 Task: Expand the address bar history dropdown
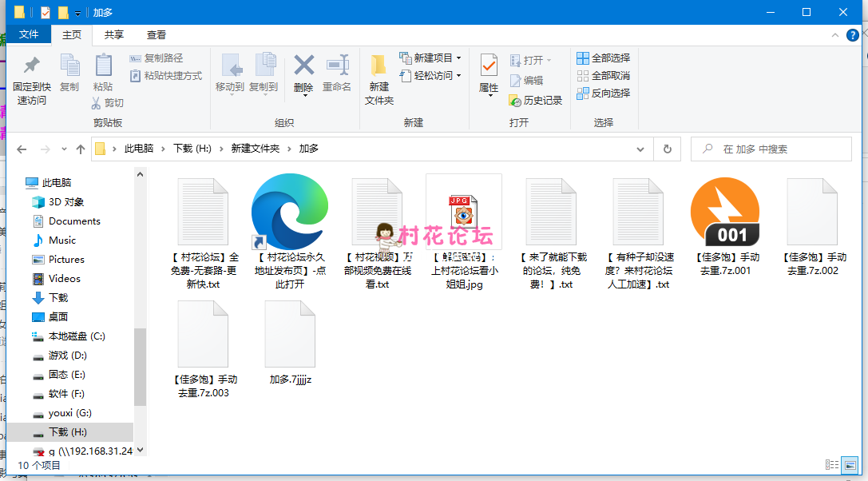coord(640,149)
